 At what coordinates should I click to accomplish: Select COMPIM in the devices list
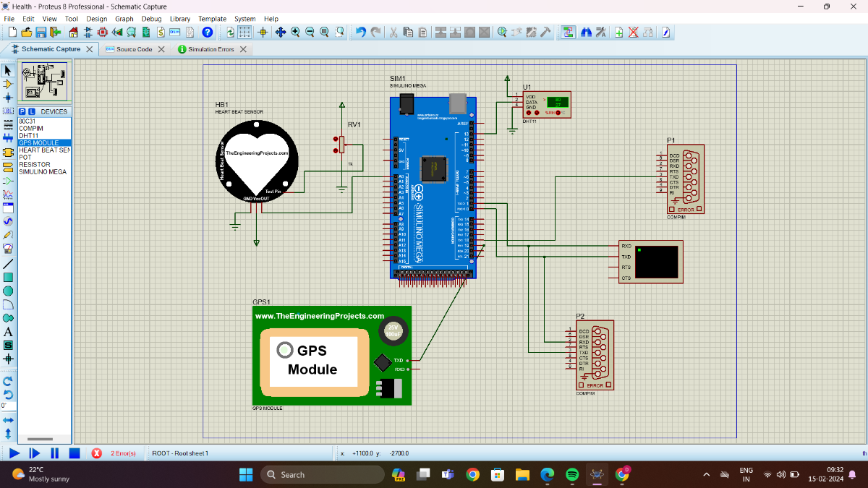(31, 129)
